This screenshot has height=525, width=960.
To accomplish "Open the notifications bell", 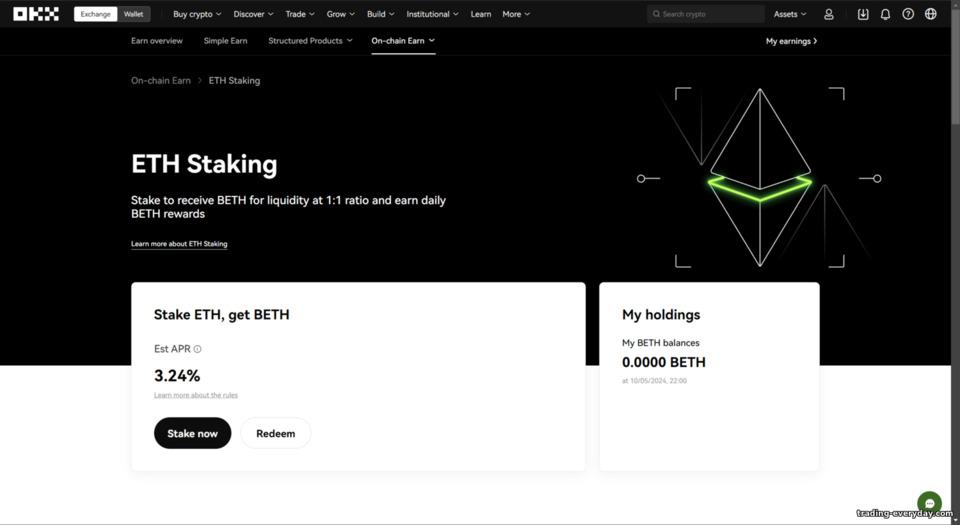I will pos(885,14).
